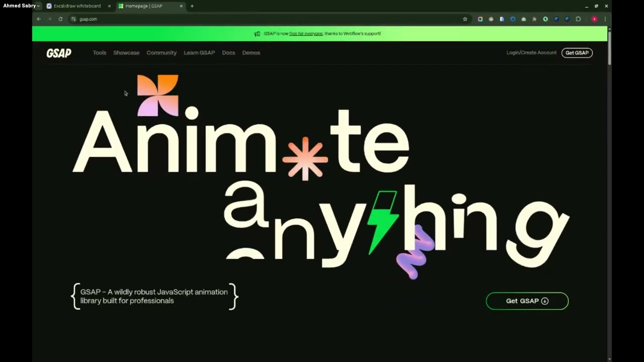
Task: Open the Learn GSAP section
Action: 199,53
